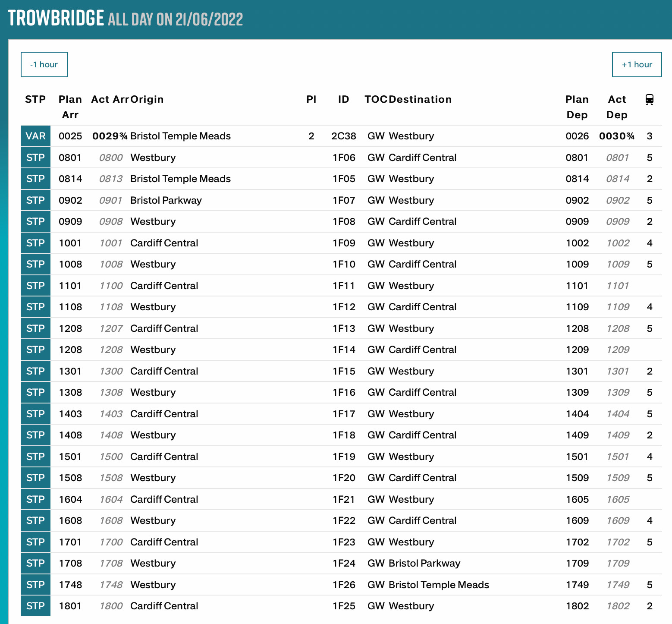672x624 pixels.
Task: Open service 1F07 from Bristol Parkway
Action: 343,200
